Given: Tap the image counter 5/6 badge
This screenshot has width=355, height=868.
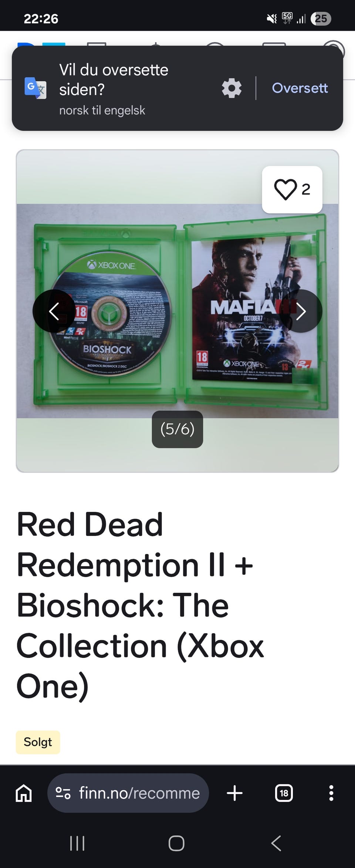Looking at the screenshot, I should 177,429.
